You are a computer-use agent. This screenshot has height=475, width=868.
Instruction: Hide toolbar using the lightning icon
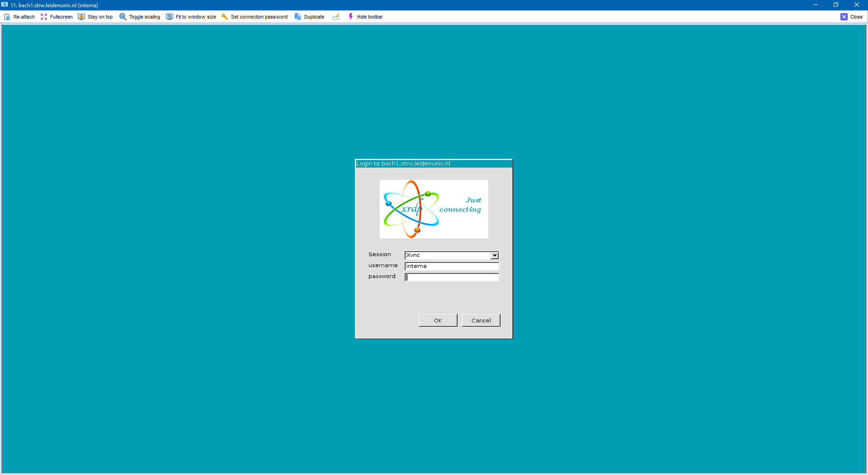[351, 17]
